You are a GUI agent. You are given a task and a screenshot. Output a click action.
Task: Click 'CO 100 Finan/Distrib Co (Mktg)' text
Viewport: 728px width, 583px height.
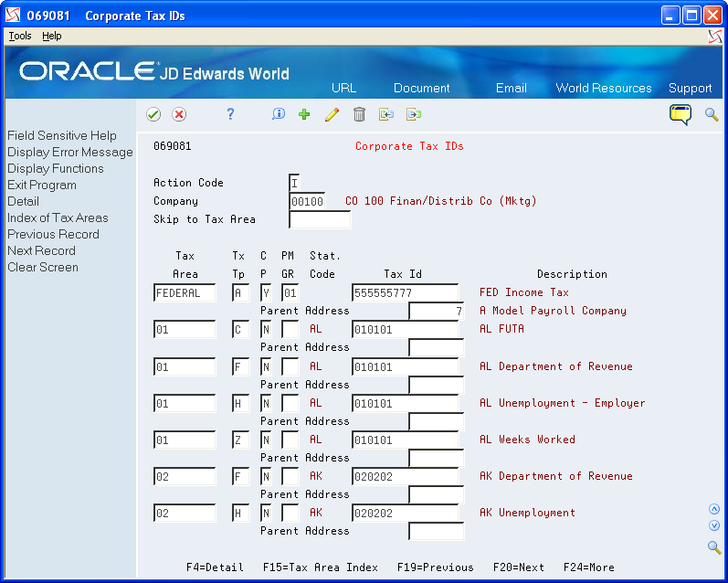tap(441, 201)
